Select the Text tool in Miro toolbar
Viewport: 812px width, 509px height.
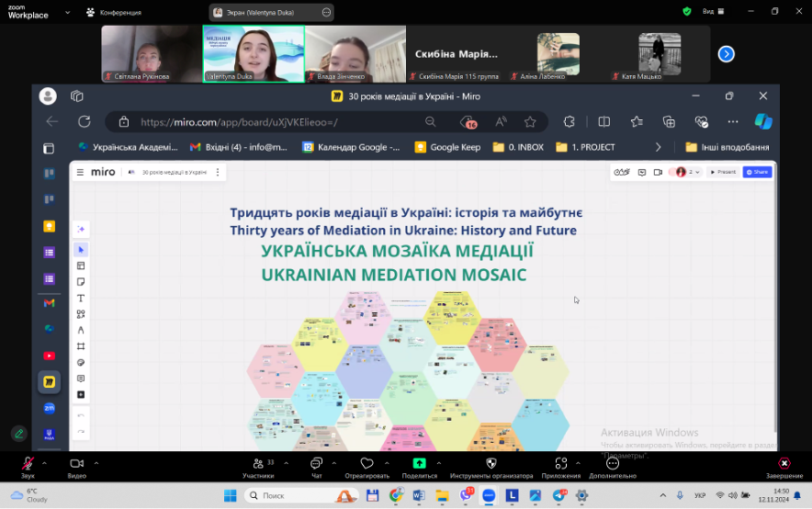tap(81, 299)
